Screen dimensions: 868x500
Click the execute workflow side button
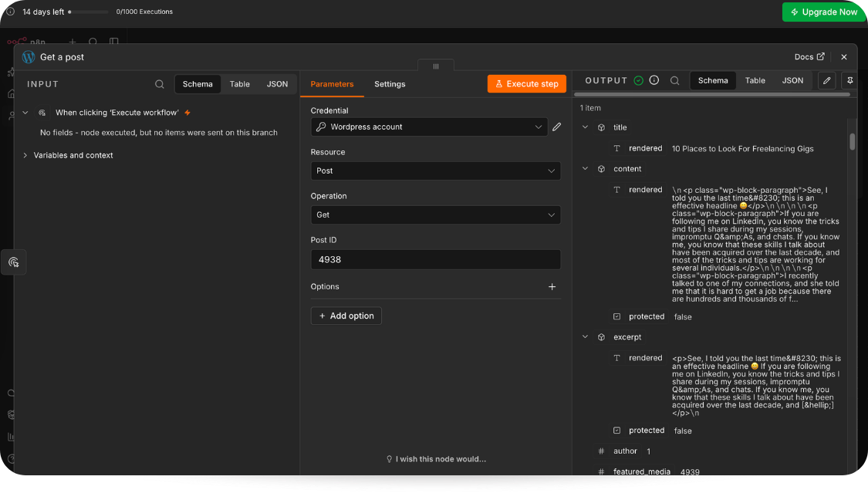pyautogui.click(x=14, y=262)
